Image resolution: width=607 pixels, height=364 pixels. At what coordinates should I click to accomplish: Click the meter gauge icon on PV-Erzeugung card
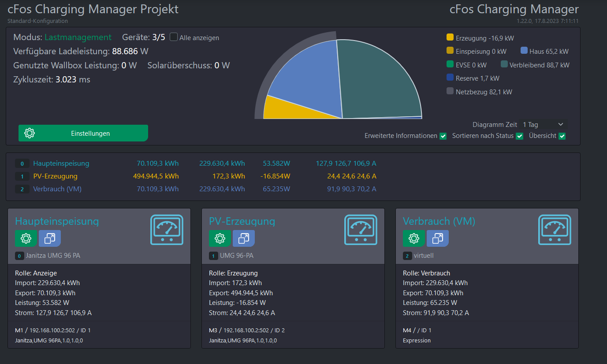[x=361, y=230]
